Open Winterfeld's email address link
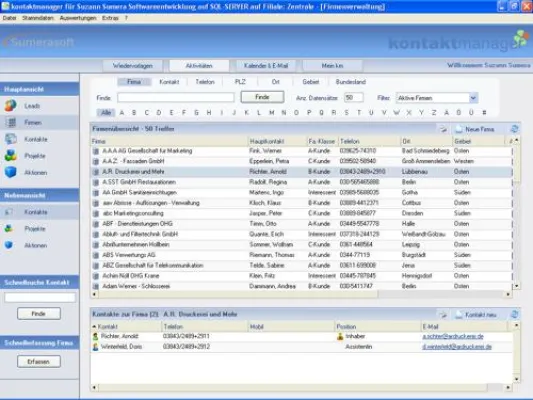Screen dimensions: 533x400 [x=457, y=347]
